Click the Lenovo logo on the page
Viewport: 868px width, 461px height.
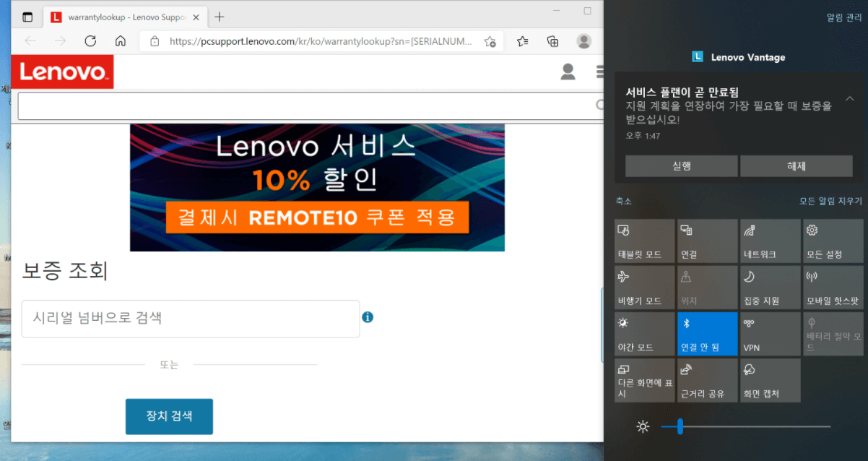point(63,72)
